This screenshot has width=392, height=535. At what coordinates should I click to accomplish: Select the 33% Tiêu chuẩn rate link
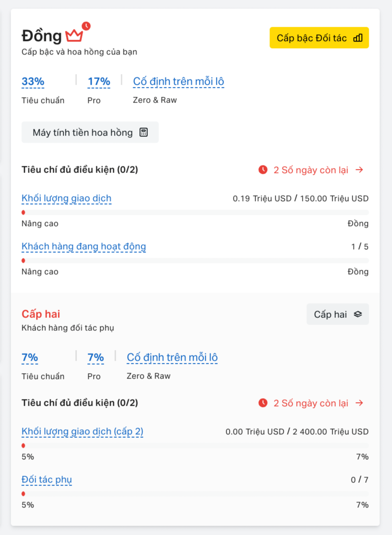tap(33, 82)
